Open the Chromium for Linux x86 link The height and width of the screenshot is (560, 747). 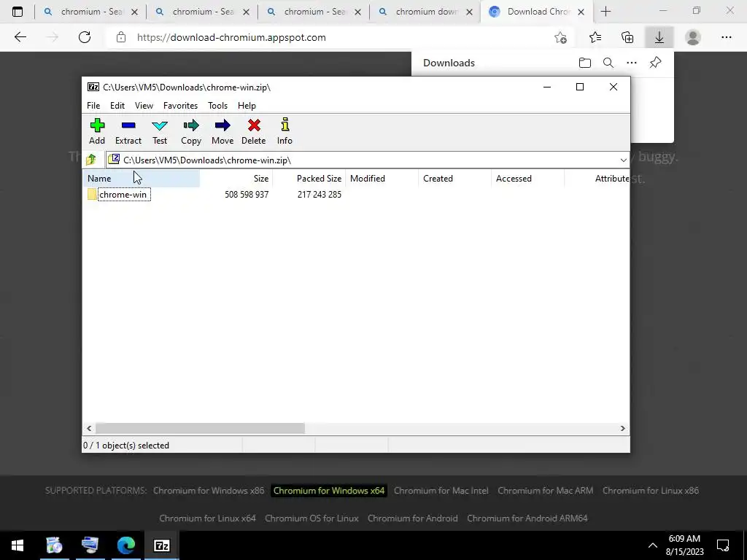[650, 491]
